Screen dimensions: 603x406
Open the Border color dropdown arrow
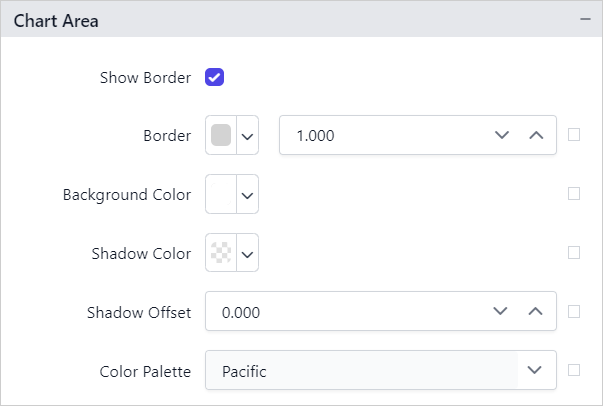pyautogui.click(x=247, y=135)
